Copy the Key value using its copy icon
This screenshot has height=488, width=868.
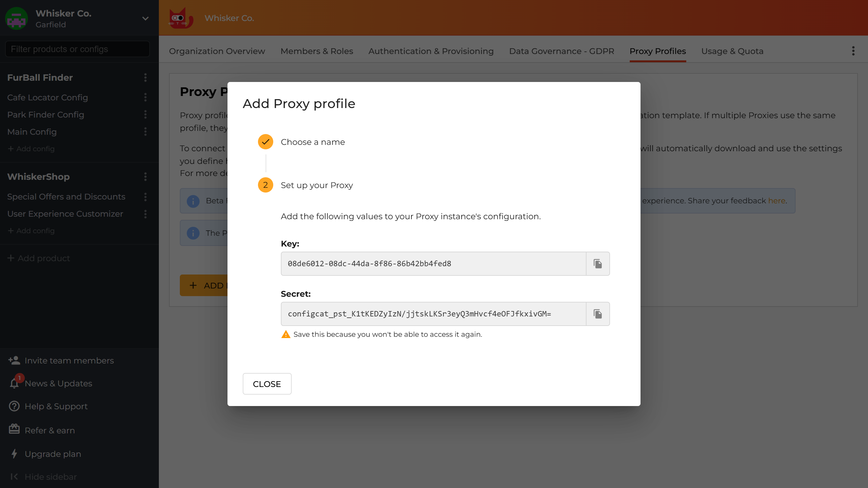[x=597, y=264]
